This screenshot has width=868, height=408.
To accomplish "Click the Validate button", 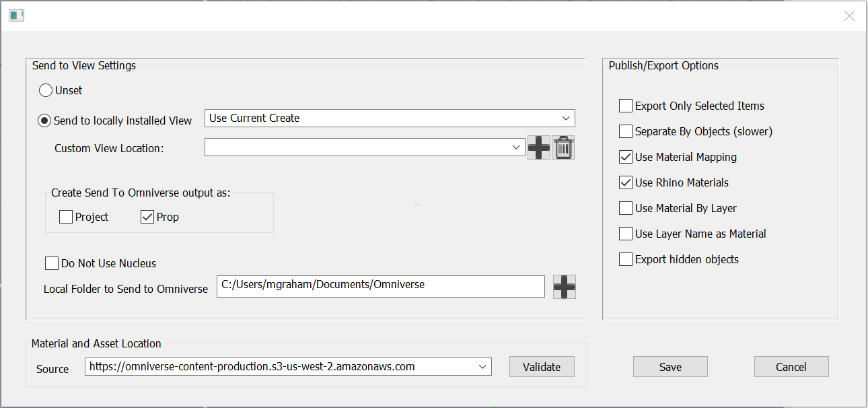I will [x=542, y=367].
